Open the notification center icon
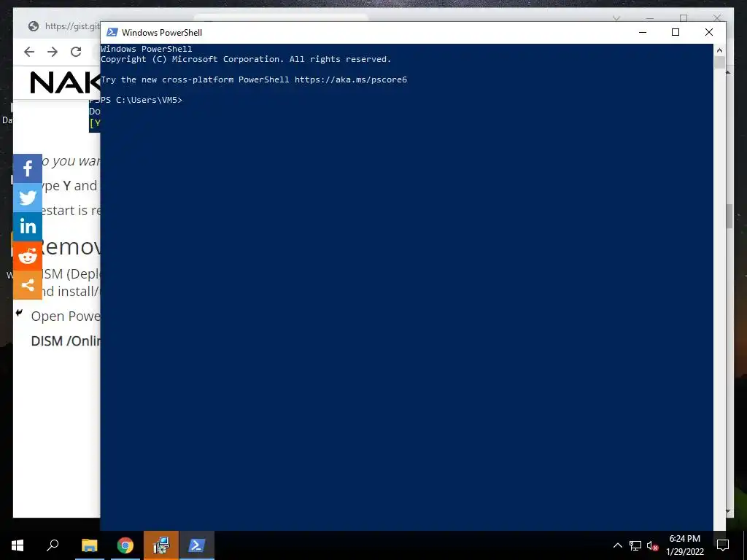The width and height of the screenshot is (747, 560). click(x=723, y=545)
